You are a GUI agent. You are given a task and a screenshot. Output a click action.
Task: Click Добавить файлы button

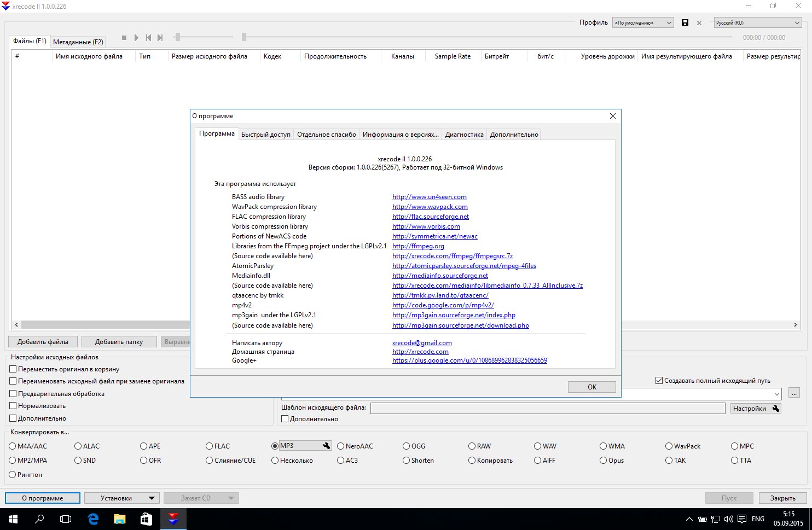(x=43, y=342)
